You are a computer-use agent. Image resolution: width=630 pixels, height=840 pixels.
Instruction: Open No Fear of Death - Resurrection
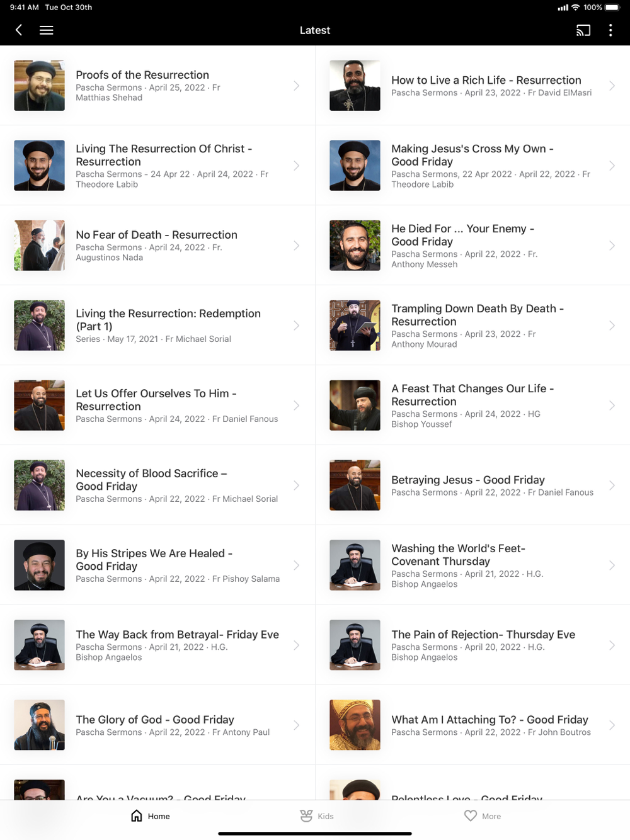(x=157, y=246)
